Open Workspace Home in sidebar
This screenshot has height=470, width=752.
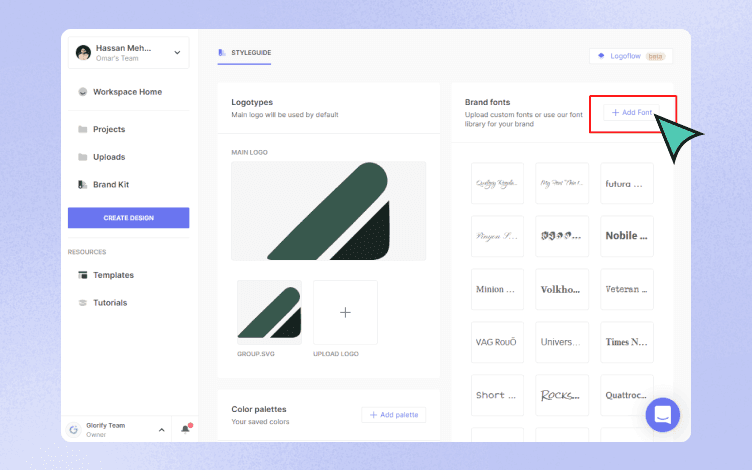pos(128,92)
